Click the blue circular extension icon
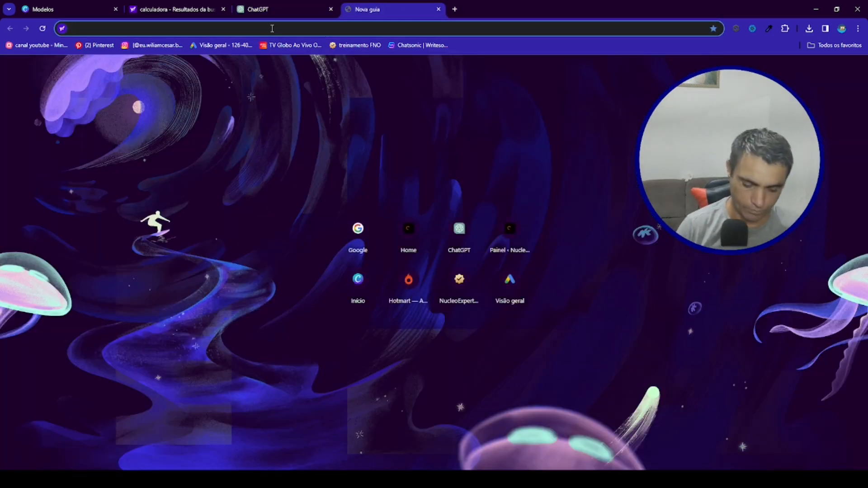The image size is (868, 488). [752, 28]
